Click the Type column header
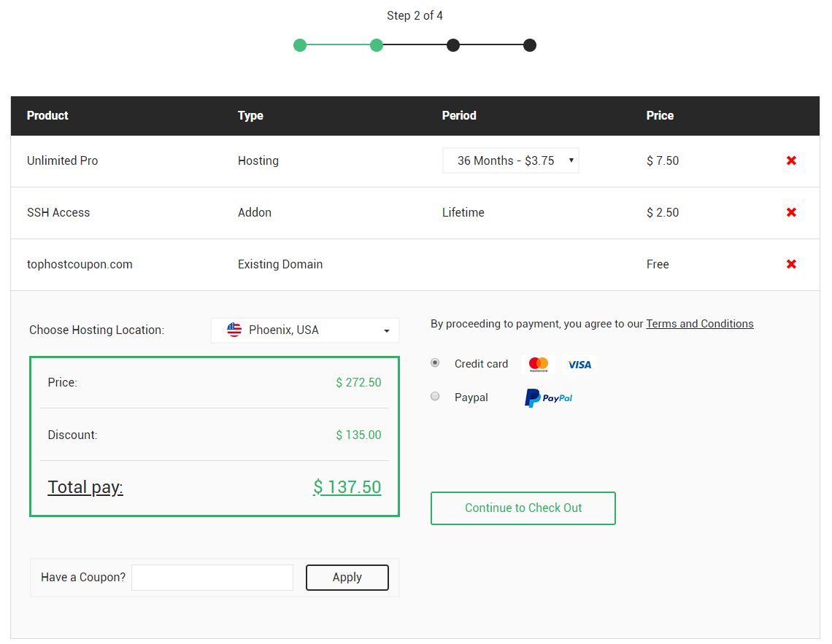This screenshot has height=644, width=832. (x=250, y=115)
